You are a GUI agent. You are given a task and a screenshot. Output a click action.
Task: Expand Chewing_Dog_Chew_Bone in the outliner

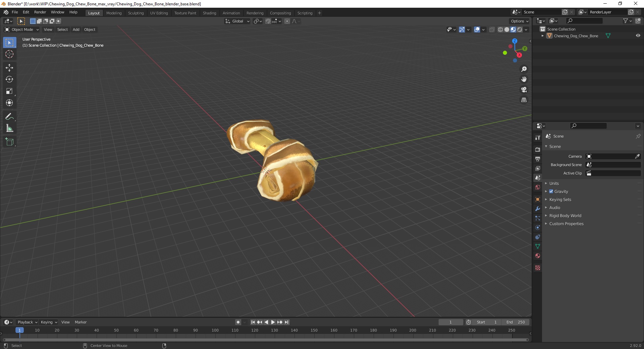point(542,36)
